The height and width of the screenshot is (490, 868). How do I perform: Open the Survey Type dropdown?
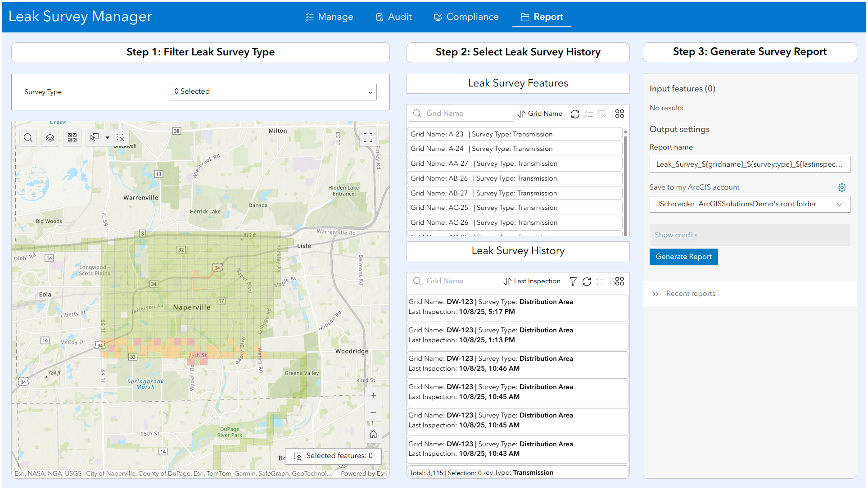272,91
